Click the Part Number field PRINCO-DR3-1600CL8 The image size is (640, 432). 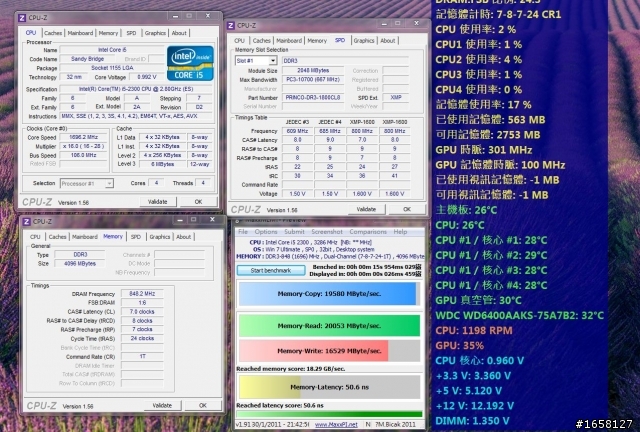coord(313,98)
